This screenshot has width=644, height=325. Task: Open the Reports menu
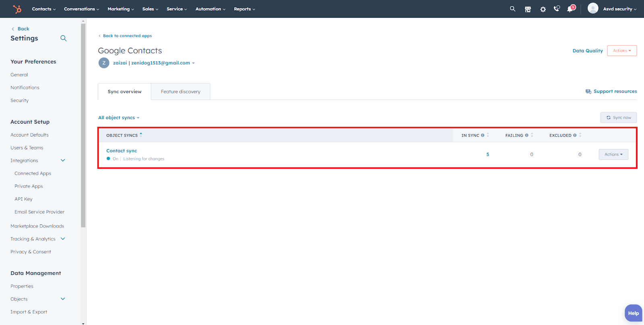(x=244, y=9)
